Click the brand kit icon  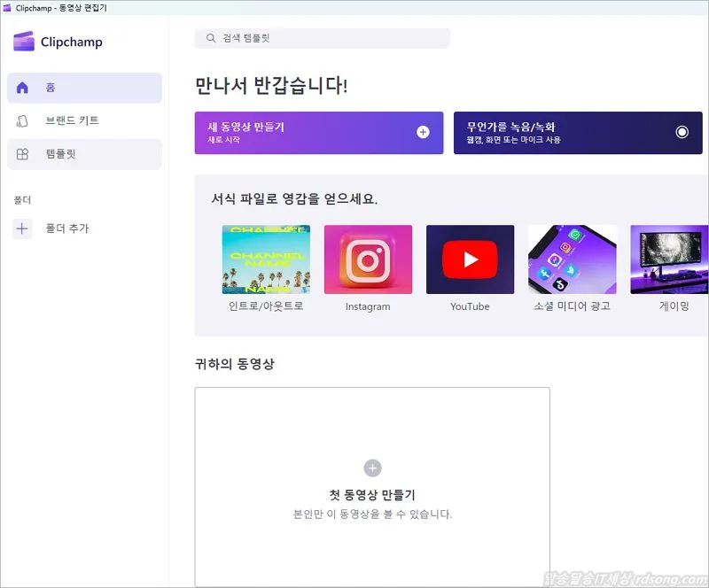click(x=23, y=120)
